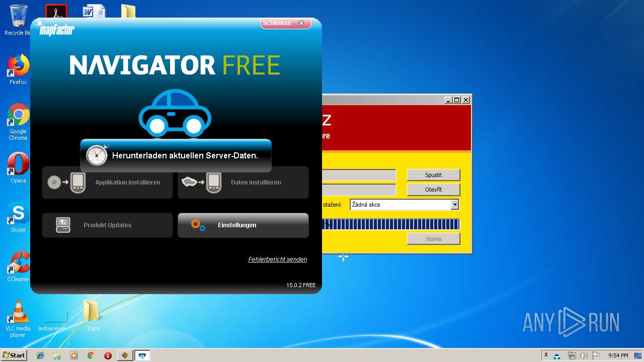This screenshot has height=362, width=644.
Task: Click the first input field beside Spustit
Action: click(x=359, y=175)
